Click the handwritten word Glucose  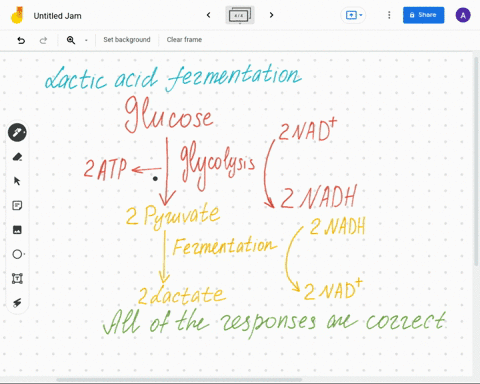(169, 115)
